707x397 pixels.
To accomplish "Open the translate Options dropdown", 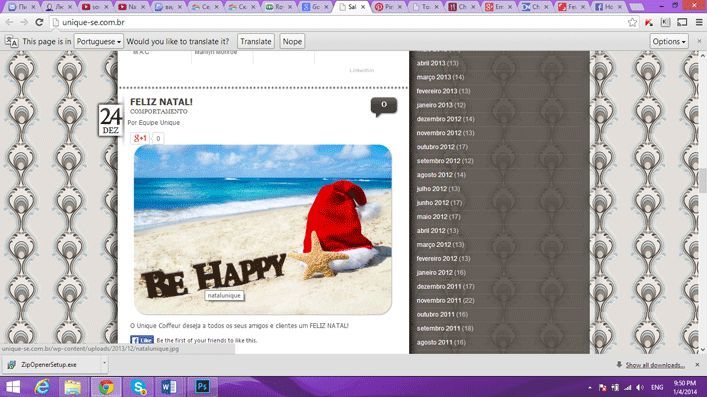I will [669, 42].
